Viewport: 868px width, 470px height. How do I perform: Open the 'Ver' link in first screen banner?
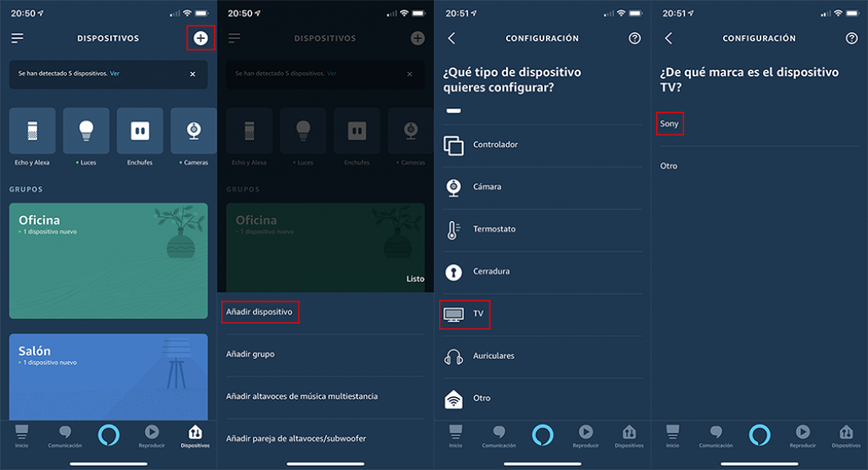114,74
